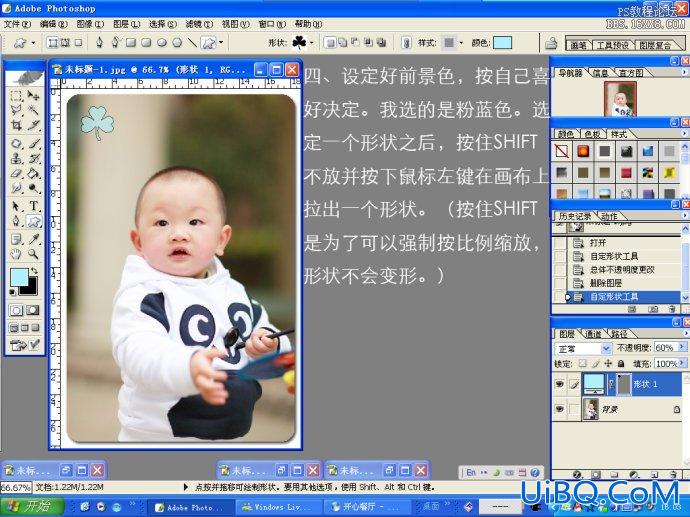The image size is (690, 517).
Task: Select 打开 history state
Action: (617, 242)
